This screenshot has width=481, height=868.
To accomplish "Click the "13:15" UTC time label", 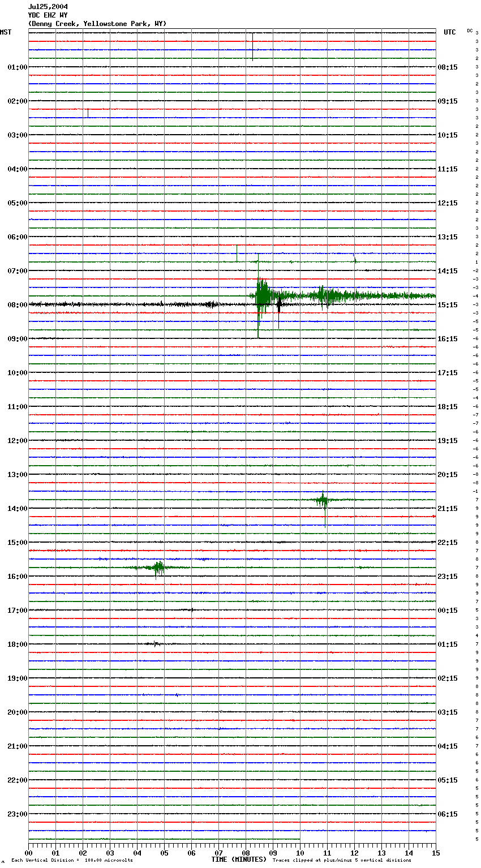I will [x=448, y=237].
